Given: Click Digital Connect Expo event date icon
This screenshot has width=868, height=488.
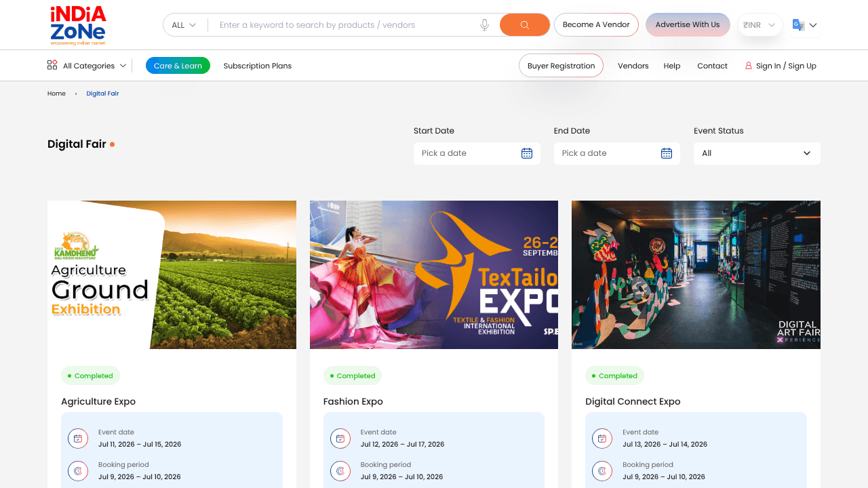Looking at the screenshot, I should pyautogui.click(x=602, y=439).
